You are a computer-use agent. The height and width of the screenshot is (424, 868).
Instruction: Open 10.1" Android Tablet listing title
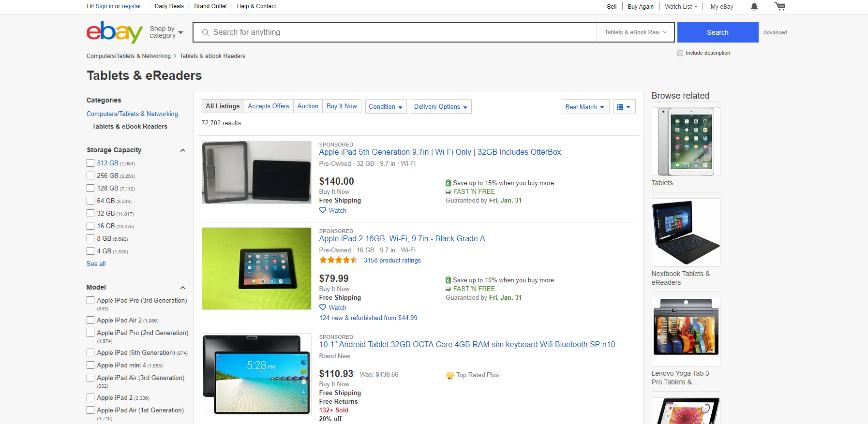coord(467,344)
